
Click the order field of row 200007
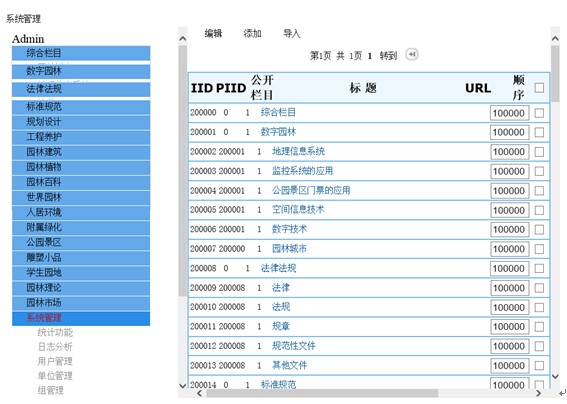pyautogui.click(x=509, y=249)
